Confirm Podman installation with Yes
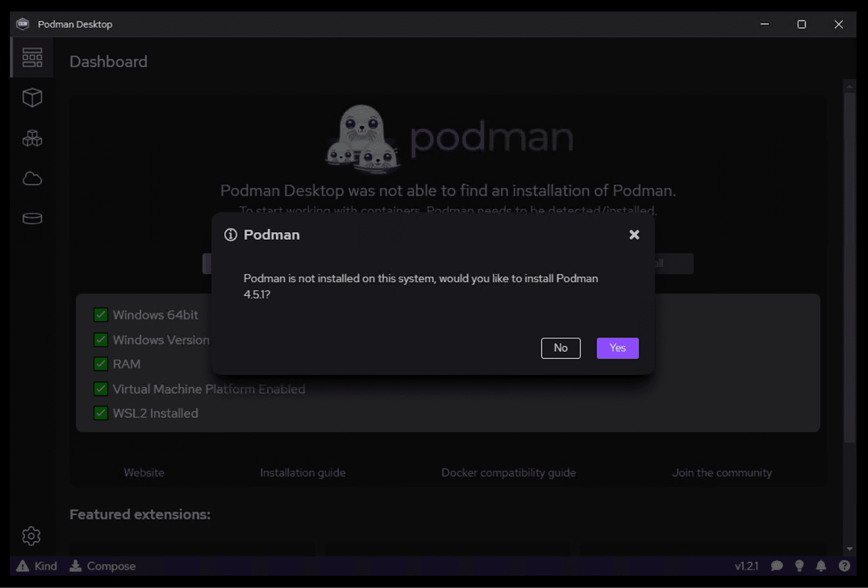The width and height of the screenshot is (868, 588). tap(617, 348)
